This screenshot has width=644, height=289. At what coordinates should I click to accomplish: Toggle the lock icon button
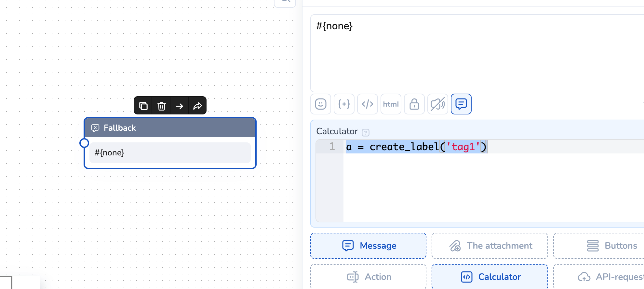414,104
